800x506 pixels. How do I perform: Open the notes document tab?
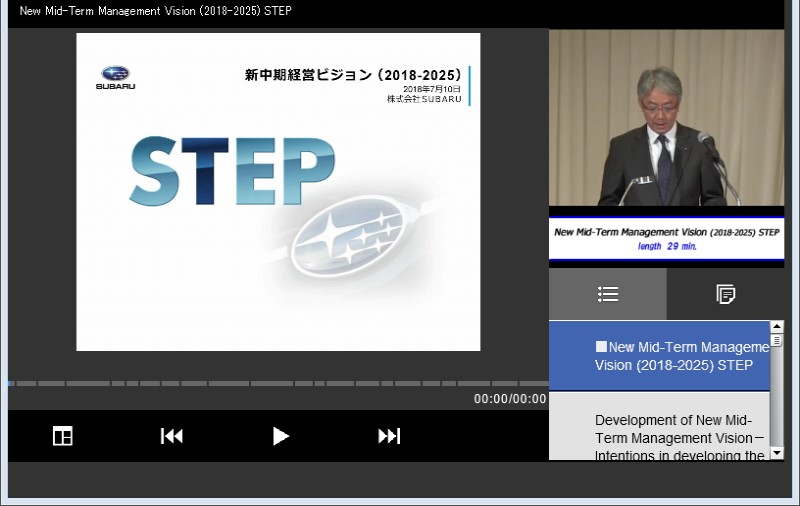726,294
